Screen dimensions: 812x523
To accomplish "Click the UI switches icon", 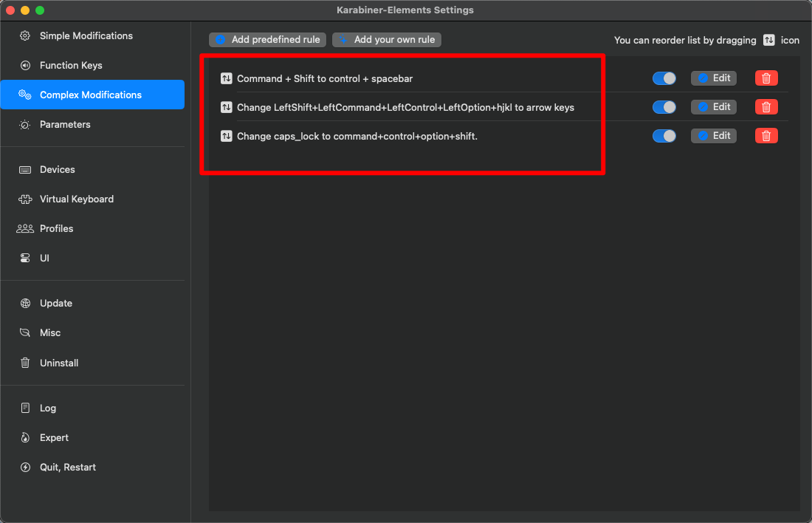I will coord(25,258).
